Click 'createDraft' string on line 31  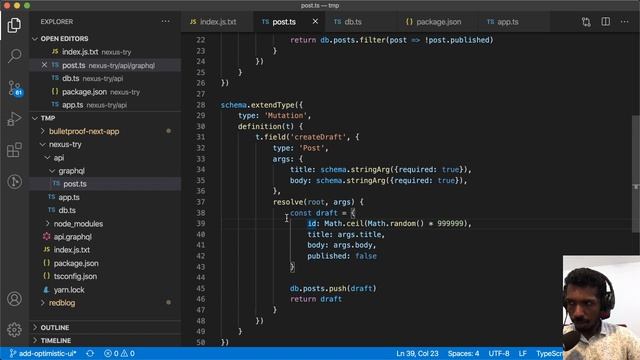tap(317, 137)
